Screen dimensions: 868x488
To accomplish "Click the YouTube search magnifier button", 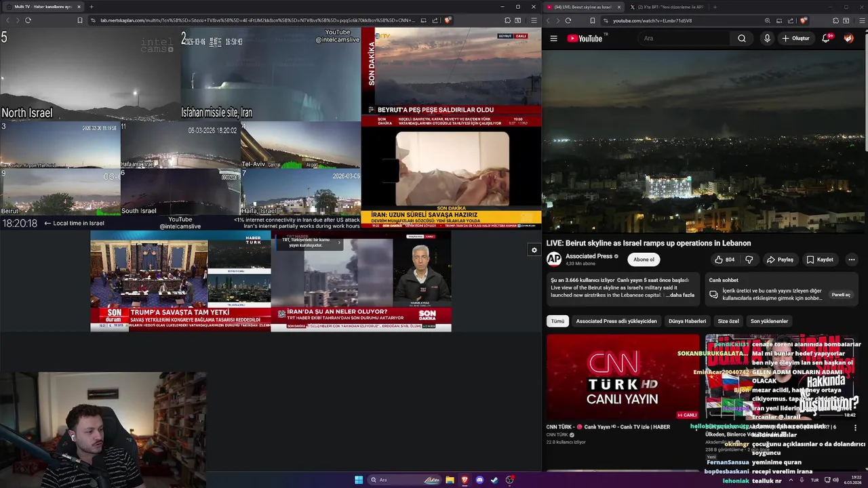I will 742,39.
